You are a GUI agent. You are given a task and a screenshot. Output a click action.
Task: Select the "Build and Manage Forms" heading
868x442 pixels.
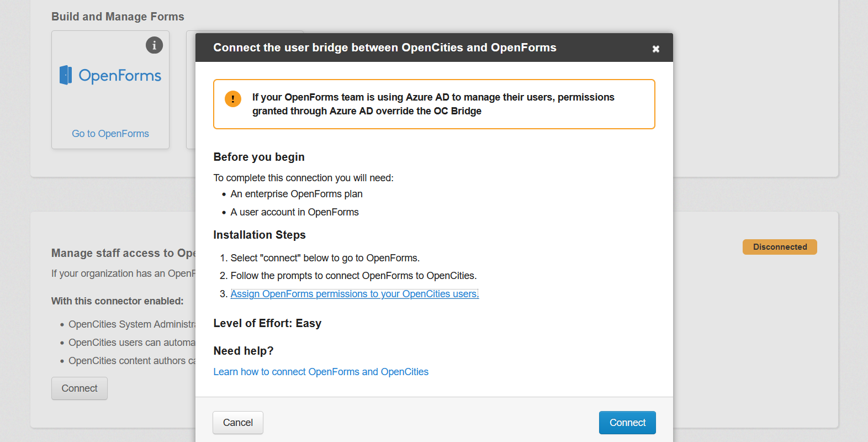click(x=117, y=17)
